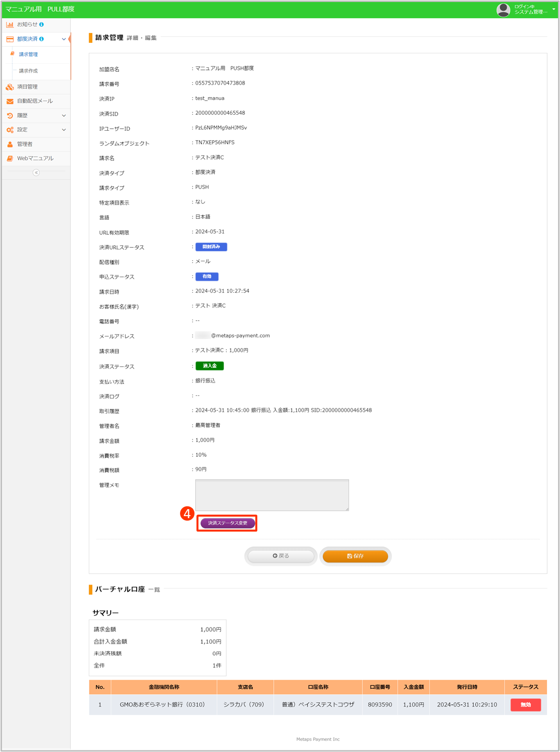Click the 決済ステータス変更 button
560x752 pixels.
point(227,523)
